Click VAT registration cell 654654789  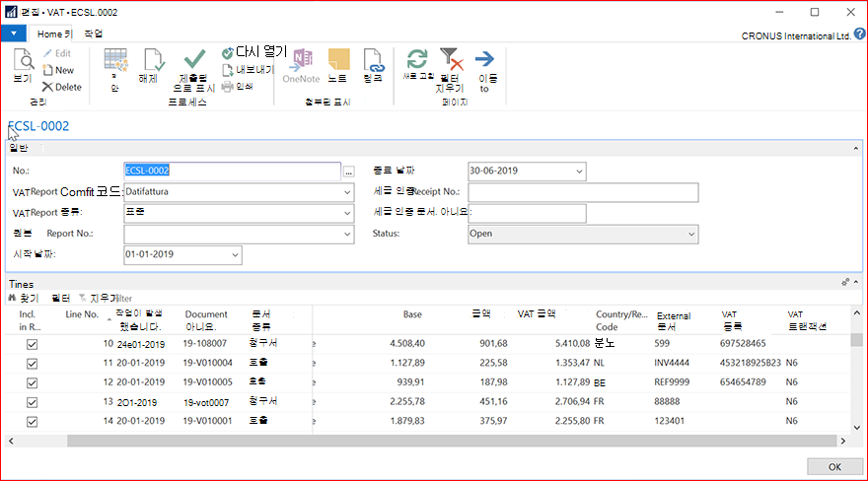[743, 382]
